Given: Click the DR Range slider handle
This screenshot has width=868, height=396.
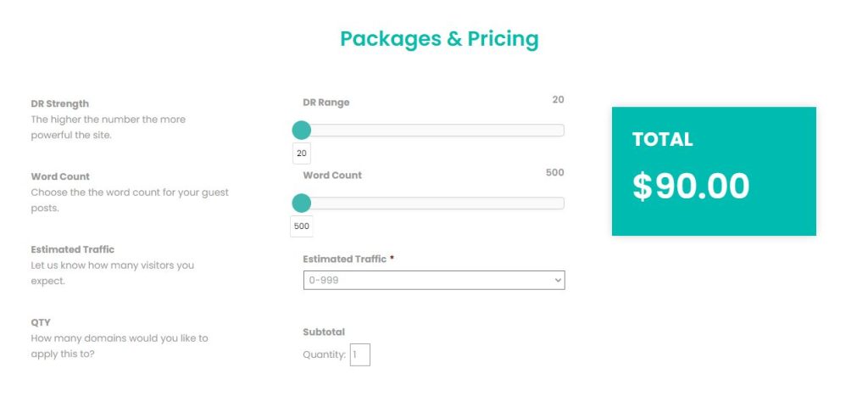Looking at the screenshot, I should click(x=302, y=130).
